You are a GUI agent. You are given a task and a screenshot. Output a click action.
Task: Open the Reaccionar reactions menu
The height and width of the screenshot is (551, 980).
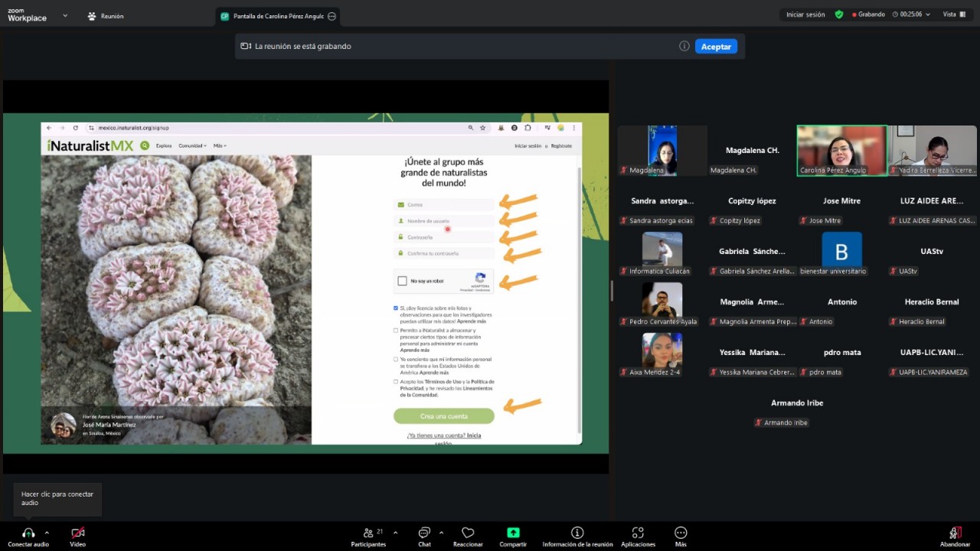tap(468, 536)
